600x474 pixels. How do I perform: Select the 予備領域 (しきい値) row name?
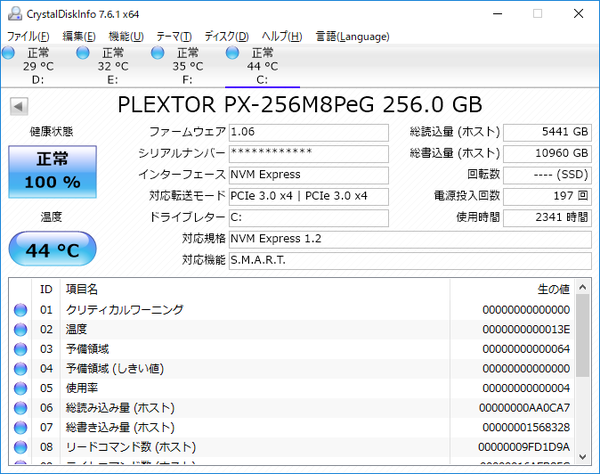click(x=115, y=369)
